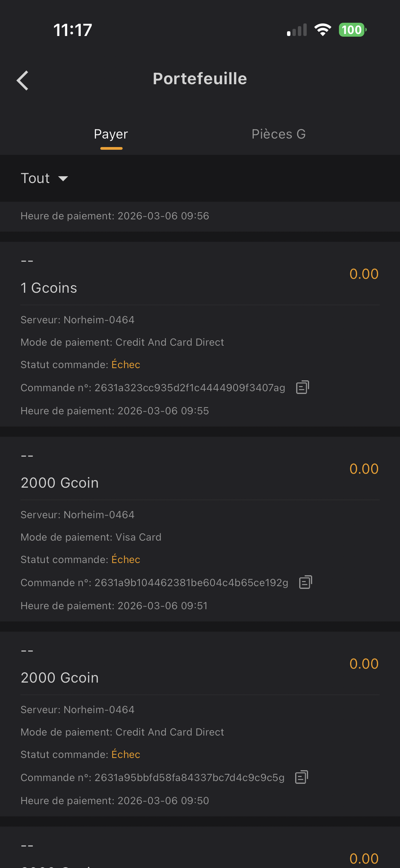Tap the clock showing 11:17

click(73, 30)
